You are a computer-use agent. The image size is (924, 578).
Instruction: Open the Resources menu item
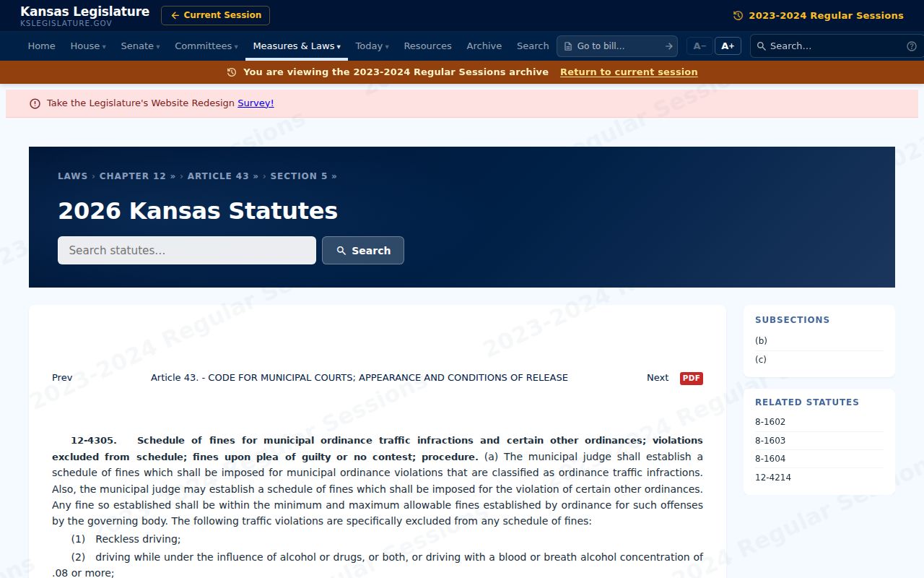(x=427, y=46)
